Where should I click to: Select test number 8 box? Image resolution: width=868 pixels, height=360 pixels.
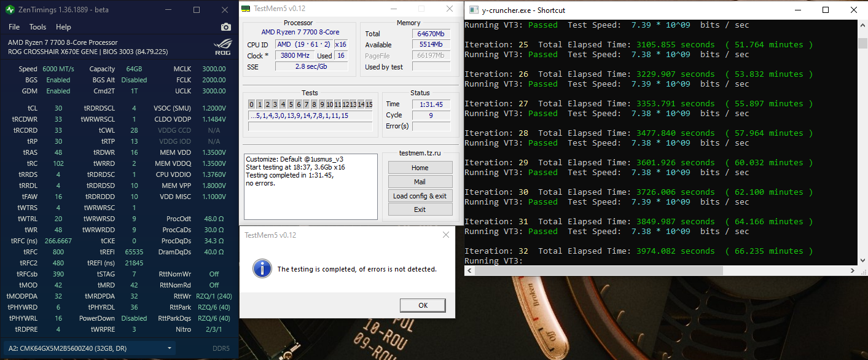(x=314, y=104)
